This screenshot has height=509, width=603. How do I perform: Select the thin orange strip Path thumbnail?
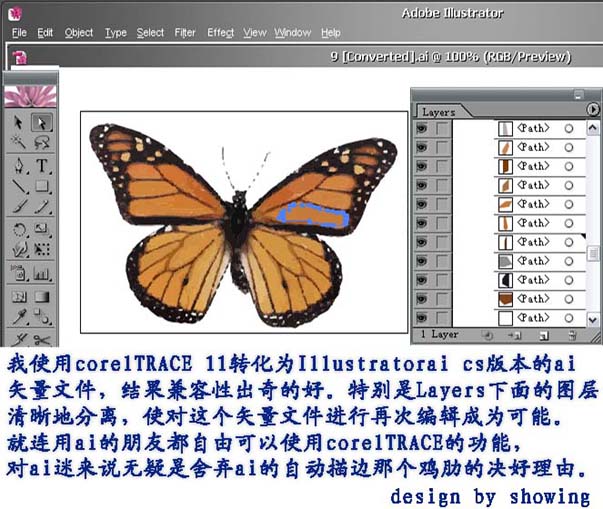click(505, 223)
